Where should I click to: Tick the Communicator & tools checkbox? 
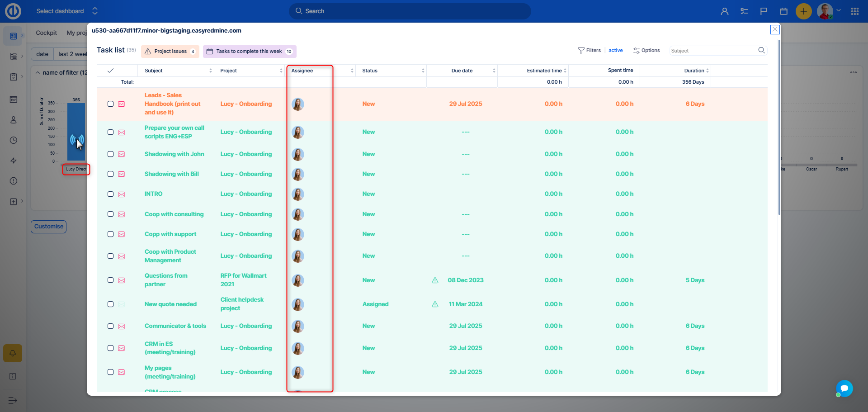(110, 326)
